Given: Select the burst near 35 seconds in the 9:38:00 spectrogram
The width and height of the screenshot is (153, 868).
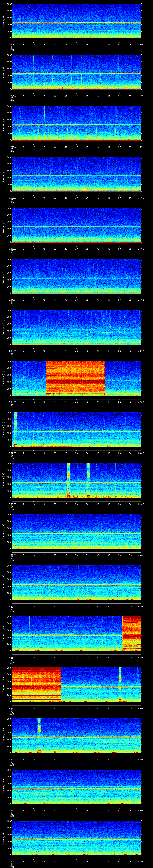Looking at the screenshot, I should pyautogui.click(x=88, y=480).
